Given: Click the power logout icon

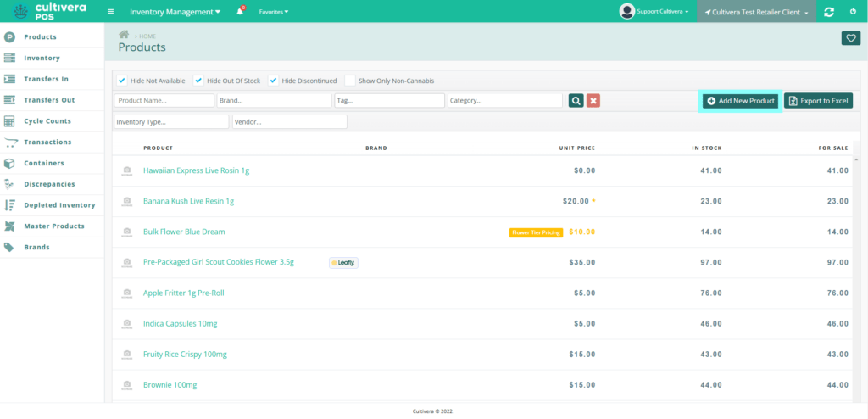Looking at the screenshot, I should pyautogui.click(x=853, y=12).
